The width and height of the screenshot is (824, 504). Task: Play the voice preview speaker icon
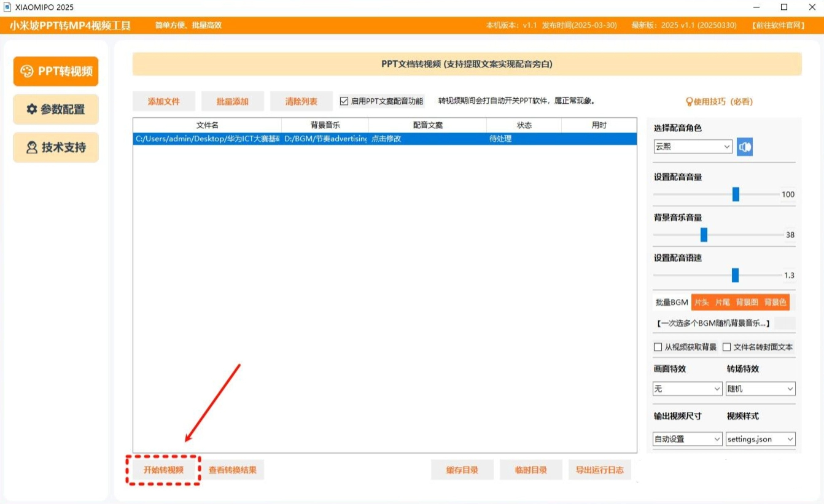(744, 147)
